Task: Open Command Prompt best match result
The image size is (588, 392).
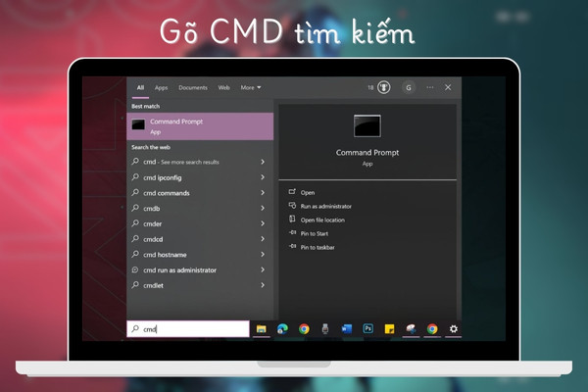Action: pyautogui.click(x=200, y=126)
